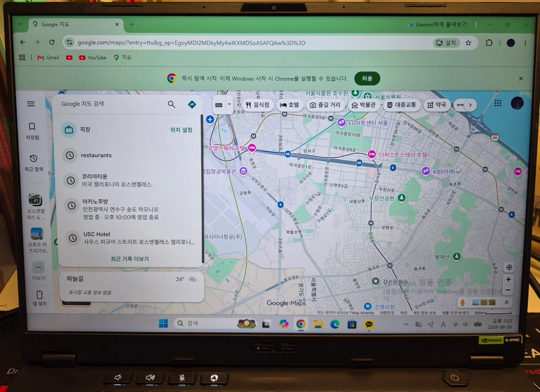Filter map by 호텔 hotels
This screenshot has height=392, width=540.
(x=289, y=105)
